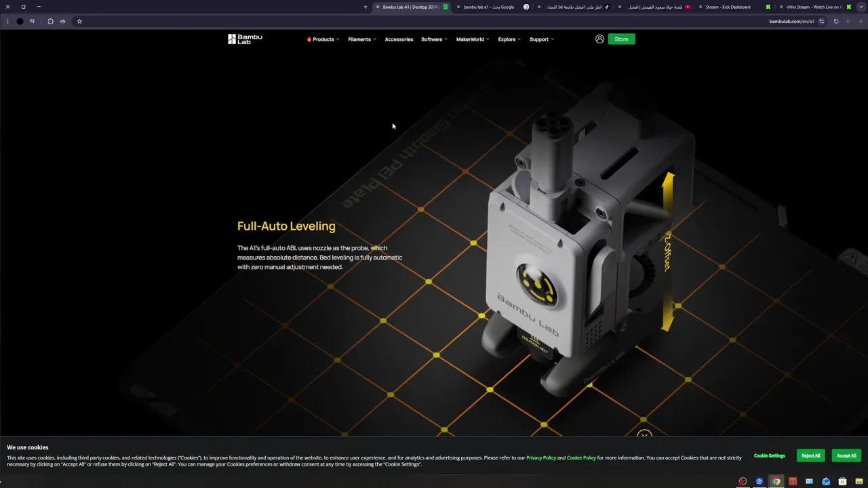This screenshot has height=488, width=868.
Task: Switch to the bambu lab a1 Google tab
Action: click(493, 7)
